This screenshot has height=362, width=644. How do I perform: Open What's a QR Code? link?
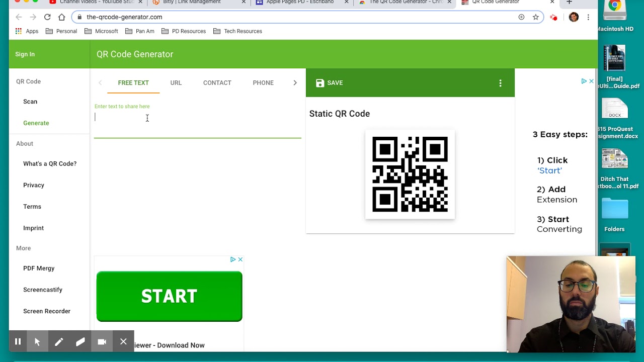point(50,164)
